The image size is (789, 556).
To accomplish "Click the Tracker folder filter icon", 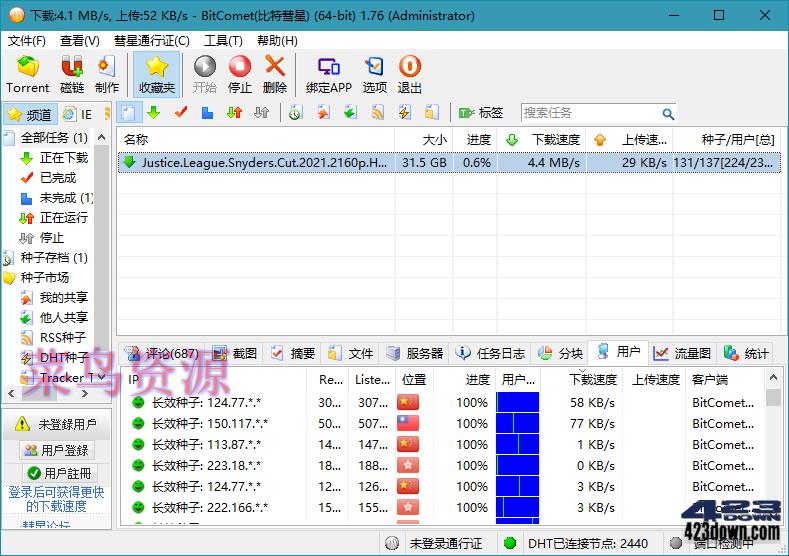I will click(x=431, y=113).
